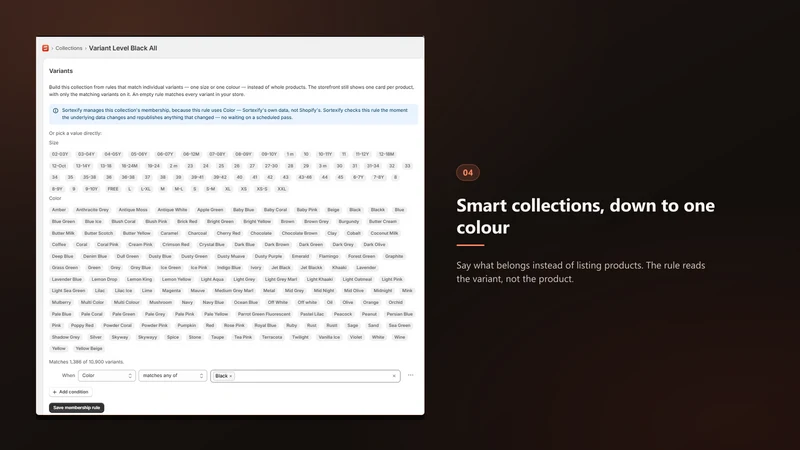Screen dimensions: 800x450
Task: Save the membership rule
Action: point(77,408)
